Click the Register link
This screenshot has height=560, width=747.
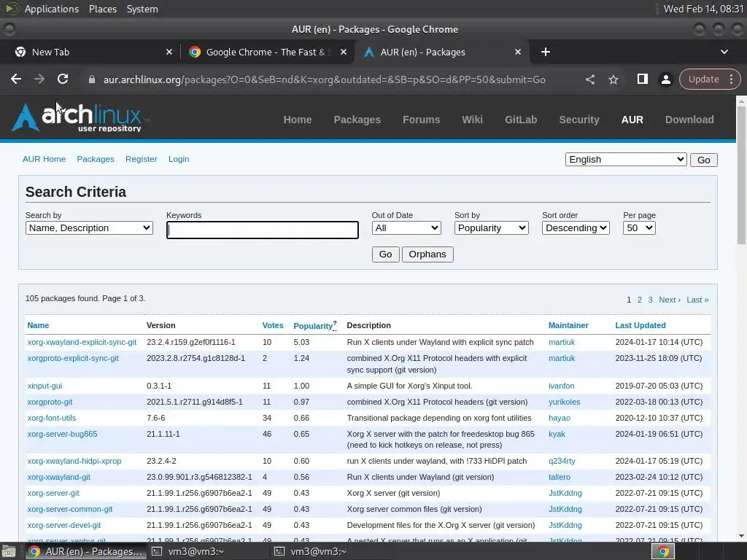click(141, 159)
